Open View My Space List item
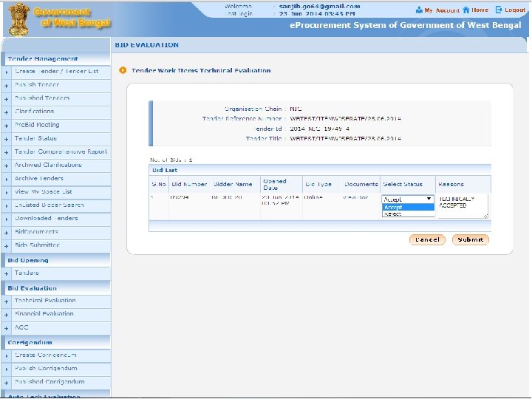Screen dimensions: 532x399 click(43, 191)
